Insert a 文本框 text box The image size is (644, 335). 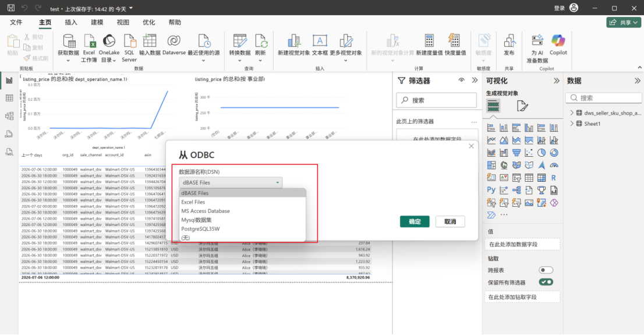[320, 45]
